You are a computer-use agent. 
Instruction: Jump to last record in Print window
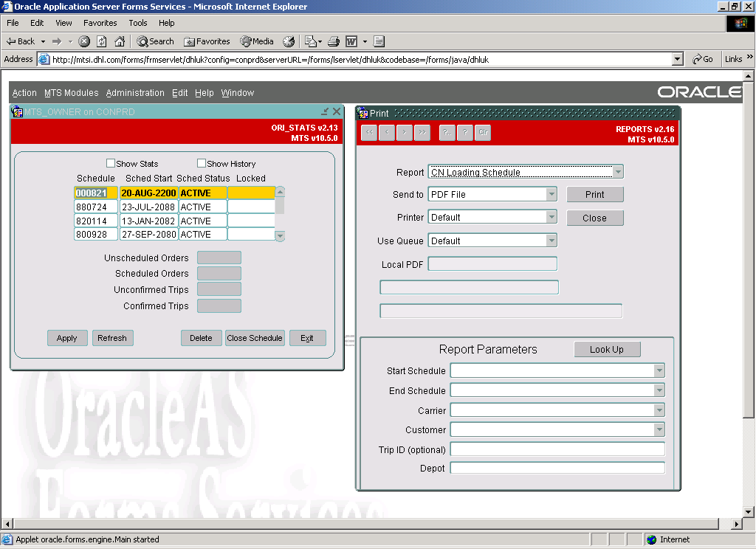422,132
